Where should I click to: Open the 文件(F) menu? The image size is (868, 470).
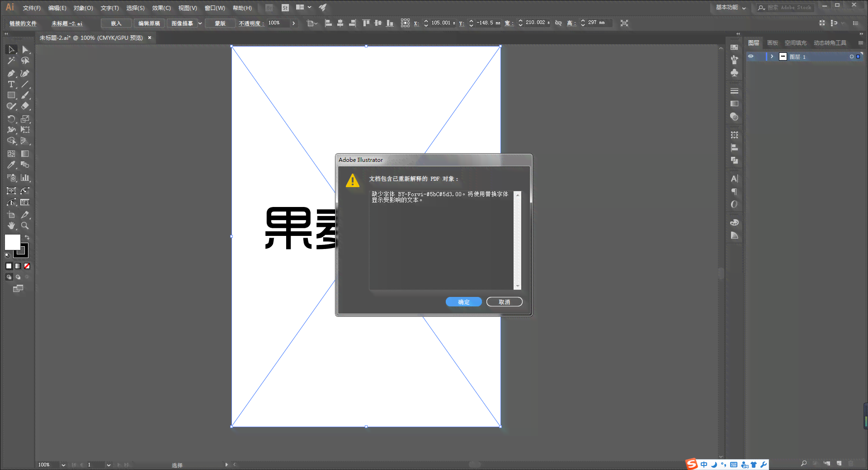click(32, 8)
